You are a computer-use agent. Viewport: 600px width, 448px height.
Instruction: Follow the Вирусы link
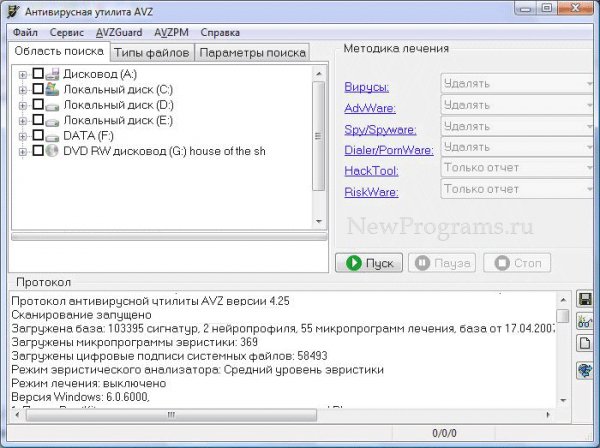pyautogui.click(x=367, y=87)
